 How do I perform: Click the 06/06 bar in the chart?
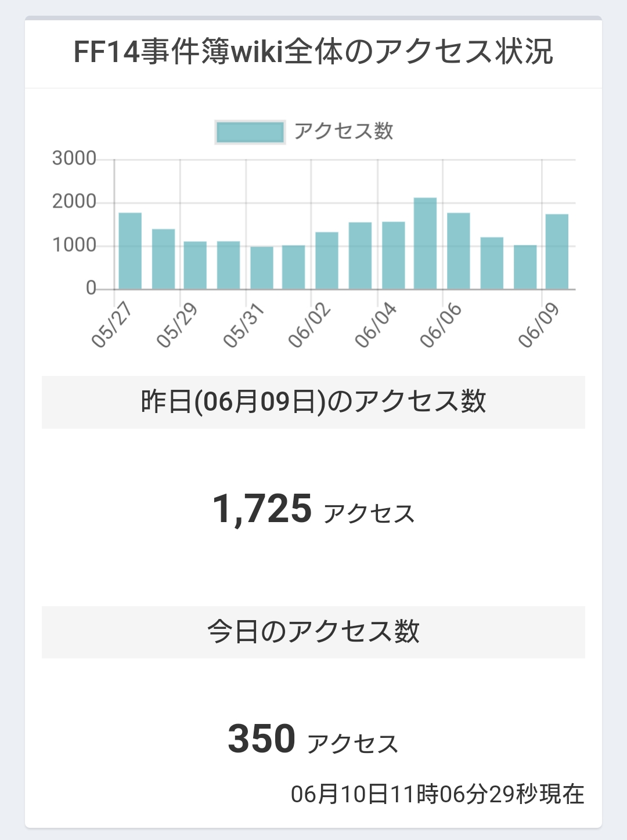tap(459, 251)
